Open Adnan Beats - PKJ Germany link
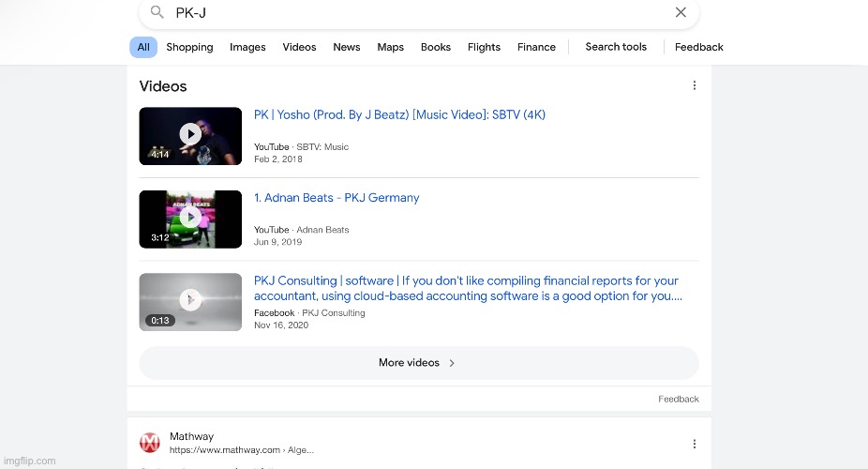This screenshot has width=868, height=469. pos(337,198)
